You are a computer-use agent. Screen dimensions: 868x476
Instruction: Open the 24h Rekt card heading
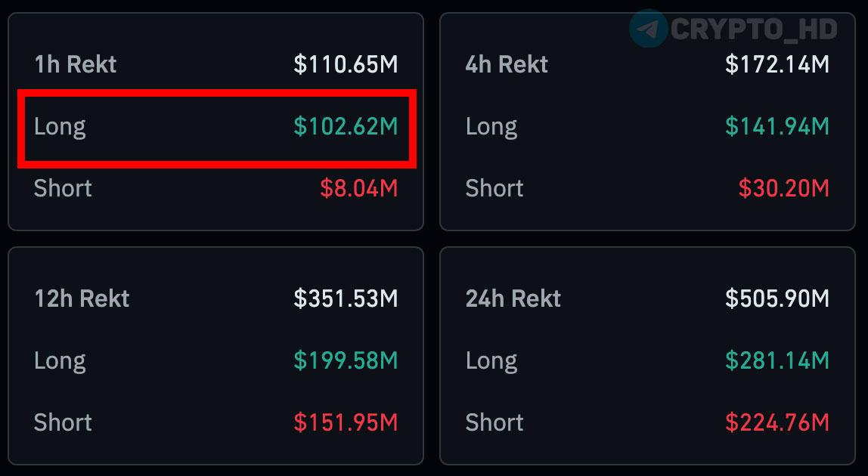513,298
